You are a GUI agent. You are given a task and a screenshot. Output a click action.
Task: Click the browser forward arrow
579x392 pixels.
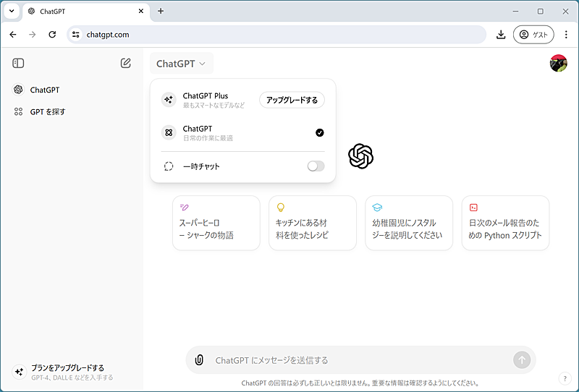[33, 35]
